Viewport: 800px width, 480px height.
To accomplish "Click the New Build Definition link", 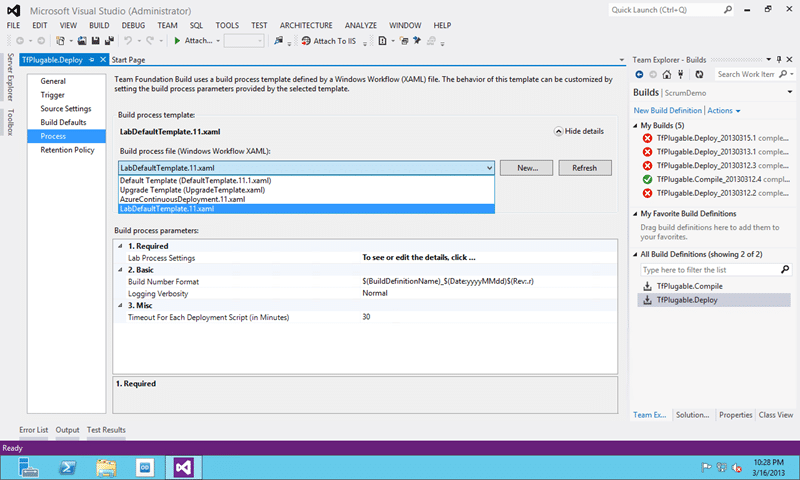I will (667, 111).
